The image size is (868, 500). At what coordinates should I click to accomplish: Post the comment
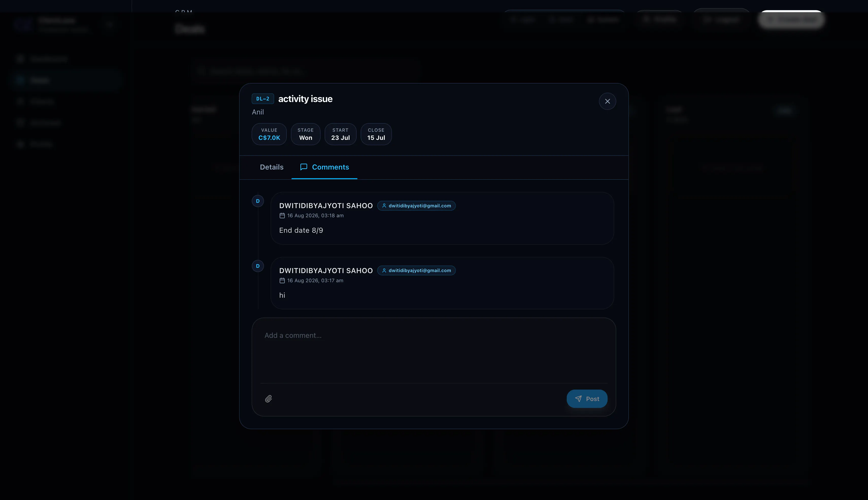(587, 399)
